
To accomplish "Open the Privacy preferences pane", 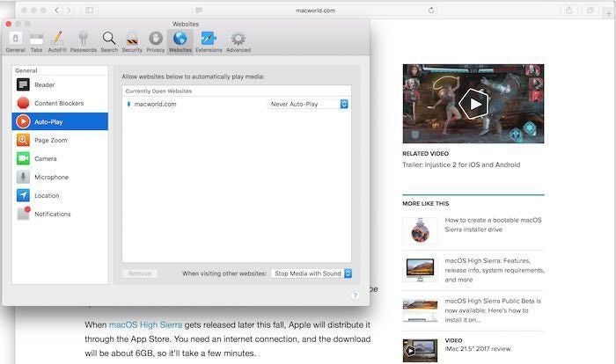I will click(156, 42).
